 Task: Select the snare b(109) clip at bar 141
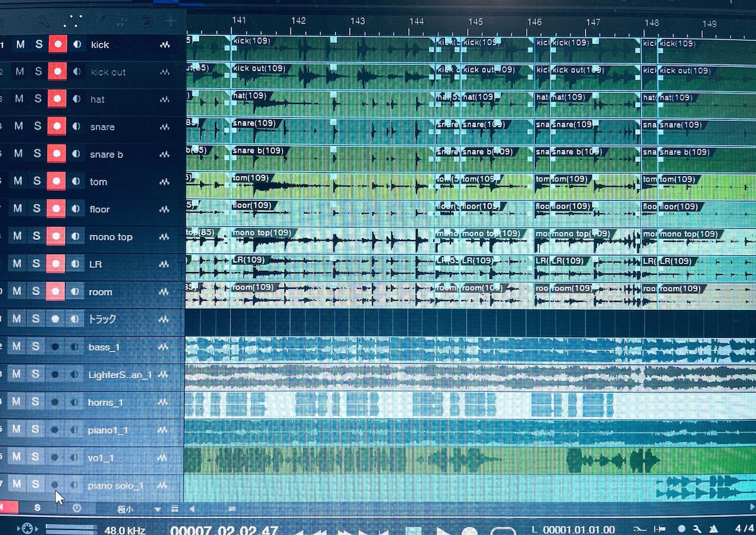(332, 159)
